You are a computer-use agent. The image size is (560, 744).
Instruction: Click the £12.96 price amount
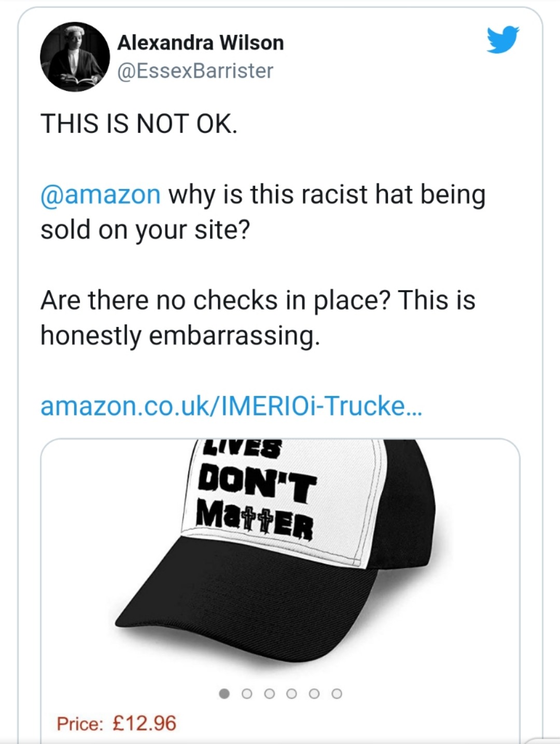click(144, 723)
